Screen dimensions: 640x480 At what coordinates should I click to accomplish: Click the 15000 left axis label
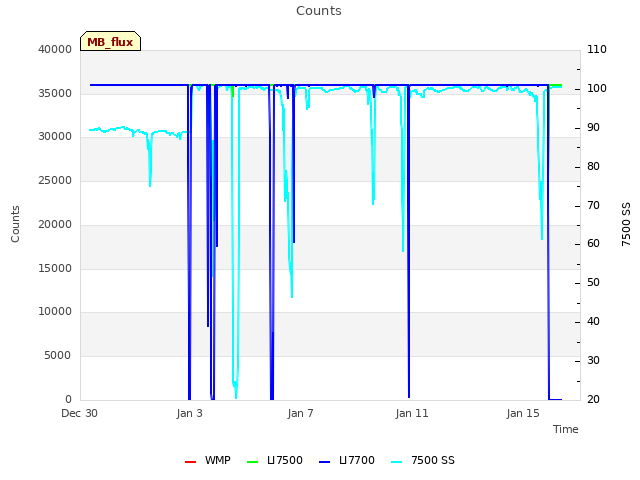click(x=55, y=269)
